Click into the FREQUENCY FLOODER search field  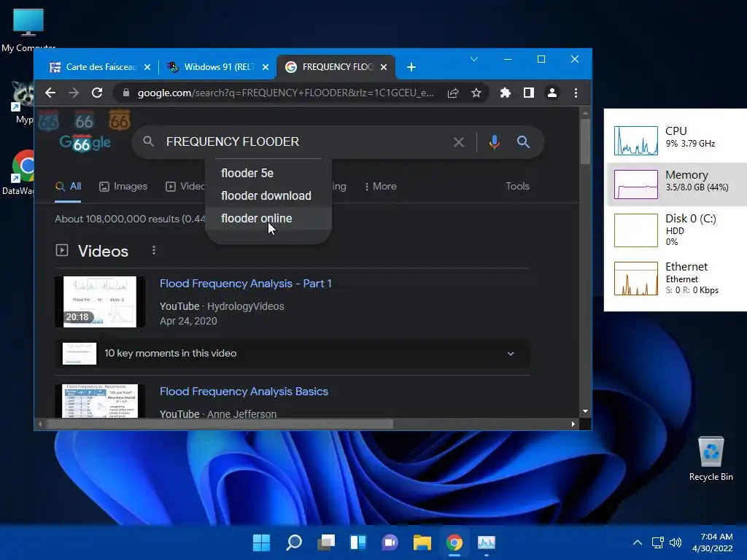[305, 142]
